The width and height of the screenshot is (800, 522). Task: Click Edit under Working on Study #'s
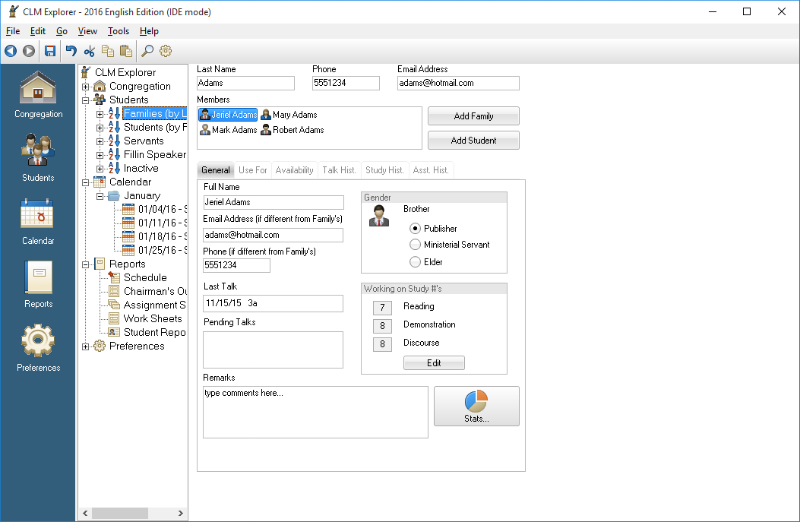click(x=434, y=363)
